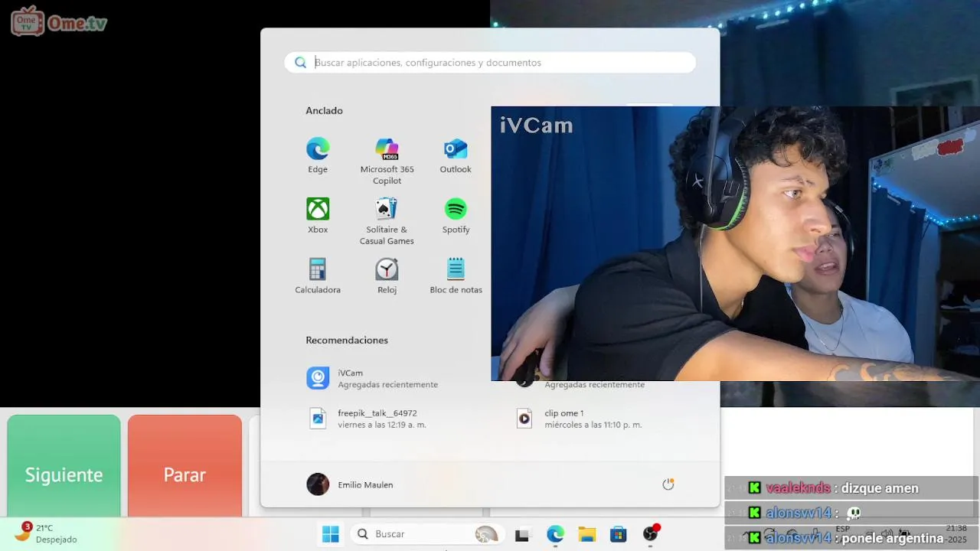Click the Ome.tv logo
The image size is (980, 551).
(59, 21)
